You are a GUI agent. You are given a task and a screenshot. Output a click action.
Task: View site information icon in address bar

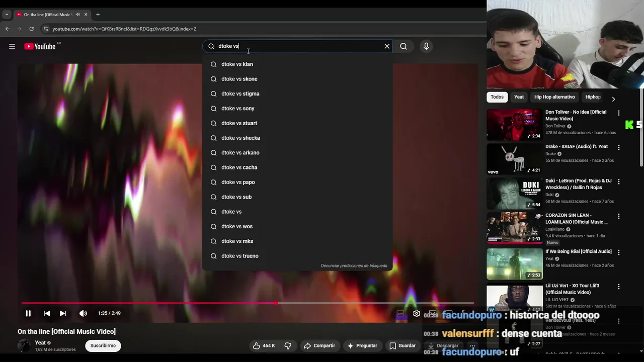46,29
